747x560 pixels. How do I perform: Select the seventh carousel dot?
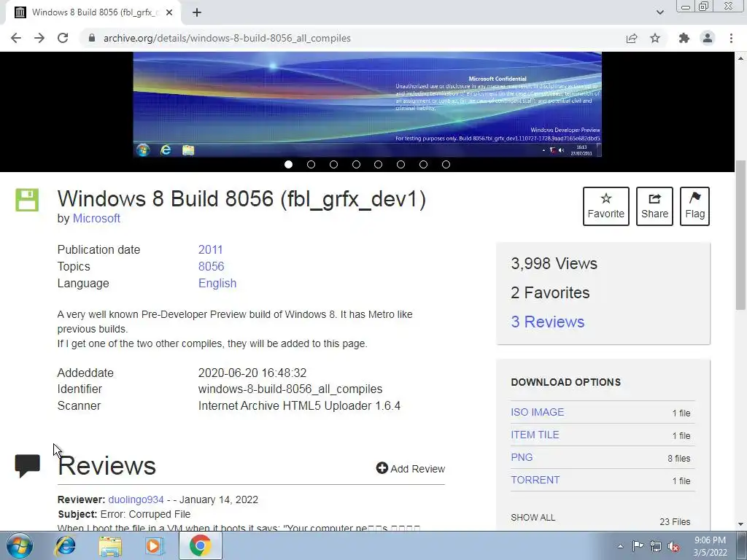(x=423, y=164)
